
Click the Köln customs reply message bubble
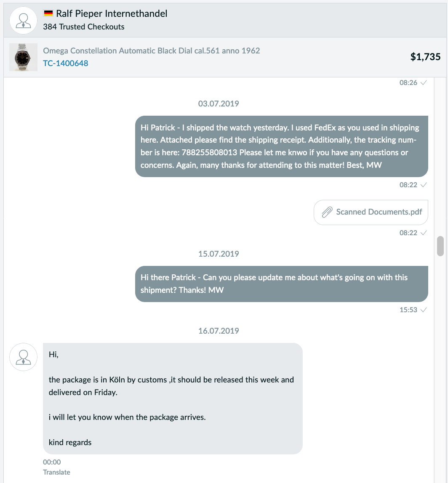173,398
